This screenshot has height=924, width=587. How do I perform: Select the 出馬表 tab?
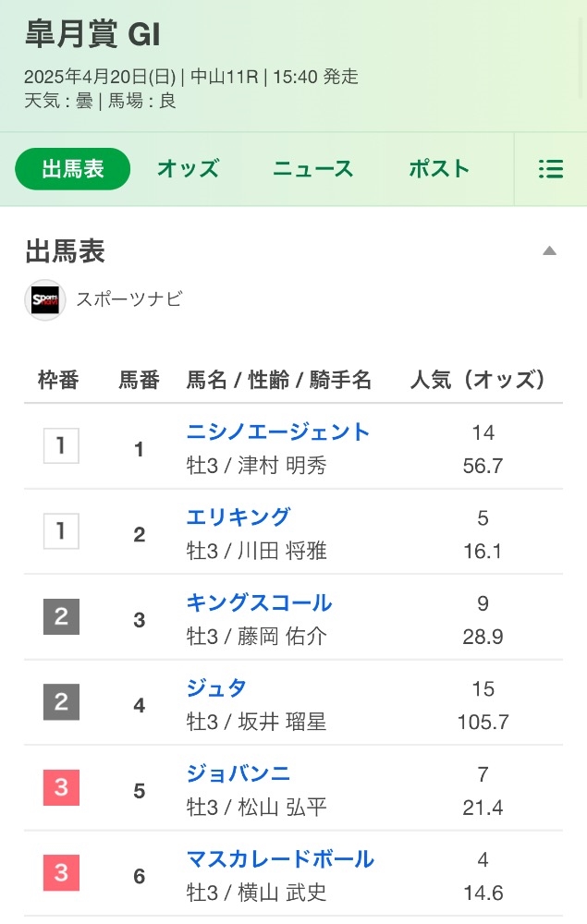click(x=72, y=169)
